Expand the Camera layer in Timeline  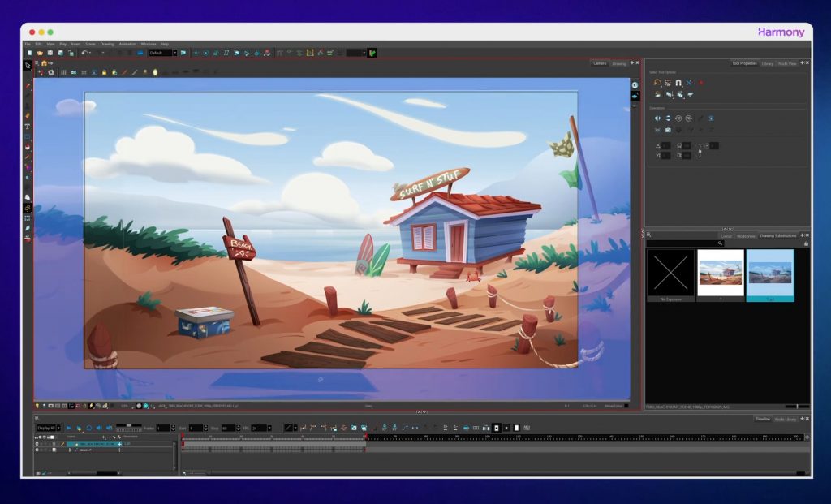[x=70, y=450]
